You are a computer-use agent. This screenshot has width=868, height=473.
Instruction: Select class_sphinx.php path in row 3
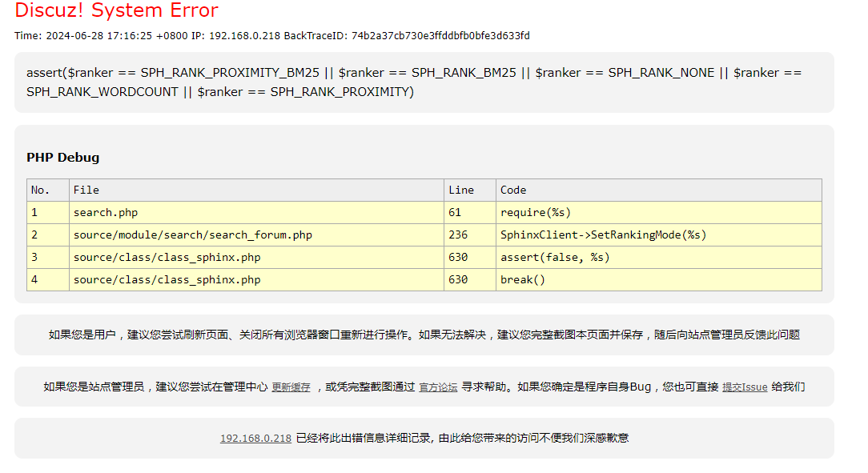pyautogui.click(x=167, y=257)
